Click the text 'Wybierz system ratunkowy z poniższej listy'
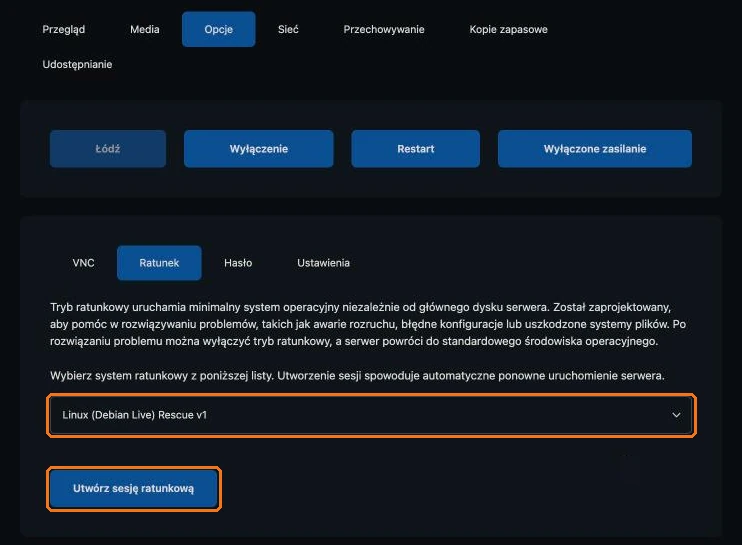742x545 pixels. [x=161, y=376]
